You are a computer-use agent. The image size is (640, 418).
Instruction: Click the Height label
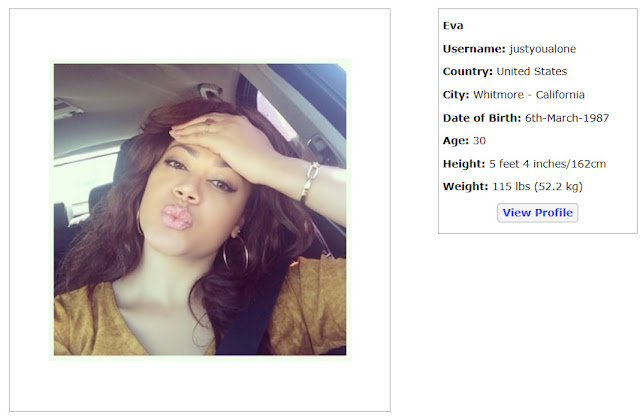464,164
